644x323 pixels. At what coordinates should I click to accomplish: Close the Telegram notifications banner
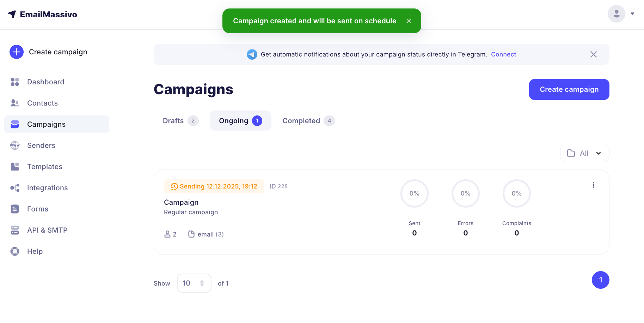[594, 54]
